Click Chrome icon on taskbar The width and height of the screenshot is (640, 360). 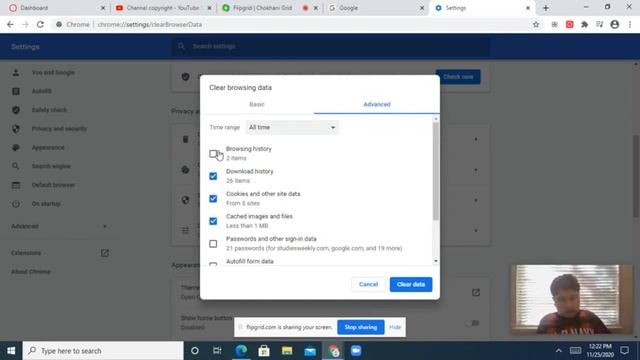tap(333, 351)
